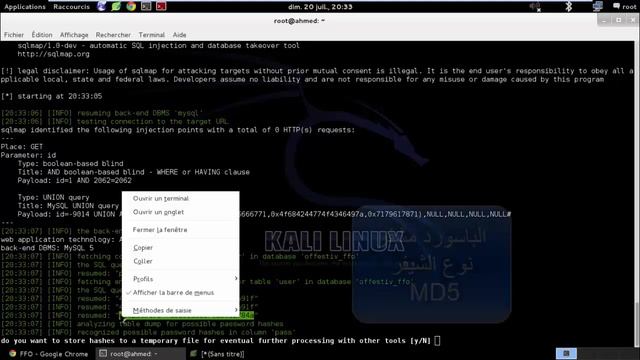The height and width of the screenshot is (360, 640).
Task: Click 'back-end DBMS: MySQL 5' line
Action: [x=47, y=248]
